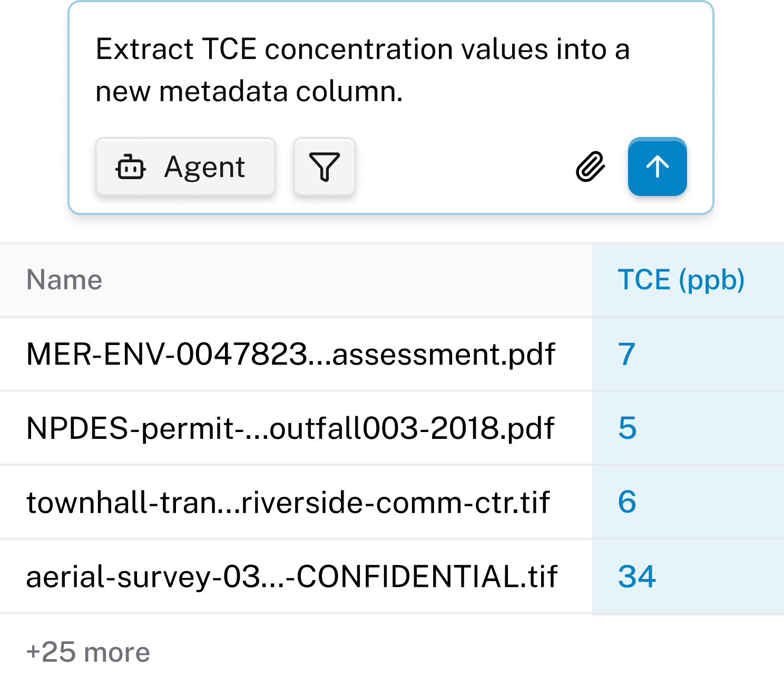Open the townhall riverside-comm-ctr.tif file
784x687 pixels.
click(x=288, y=502)
